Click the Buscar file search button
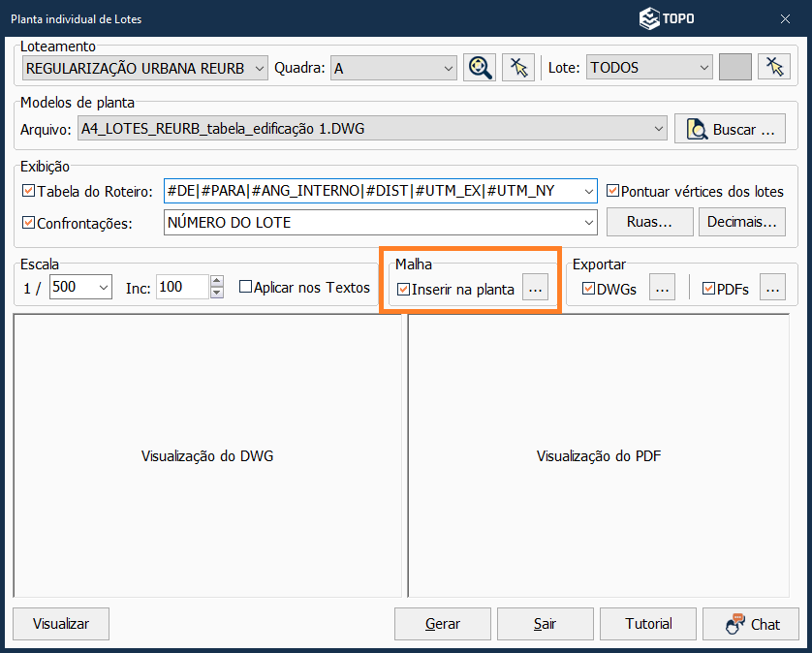 [731, 129]
